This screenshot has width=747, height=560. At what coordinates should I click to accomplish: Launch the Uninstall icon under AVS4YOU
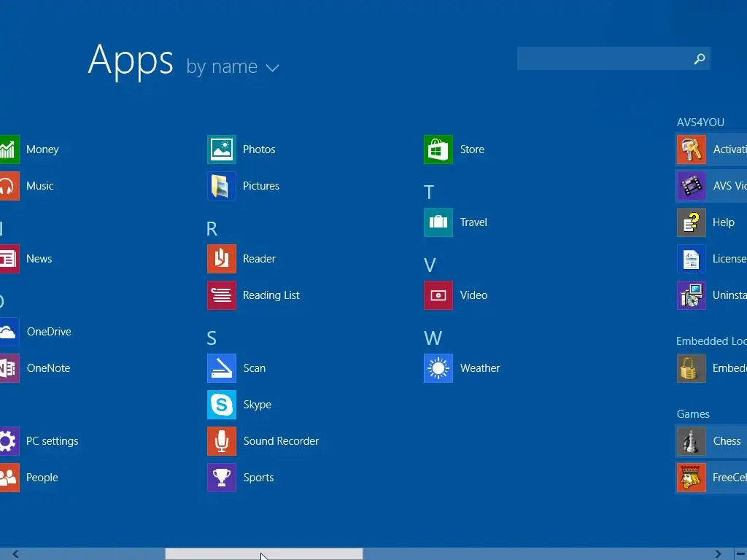coord(692,295)
